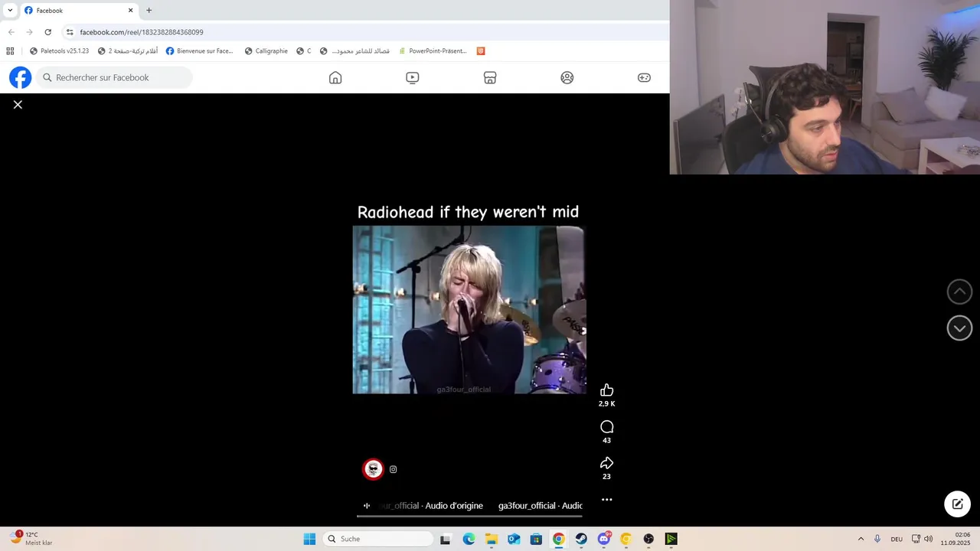Switch the DEU keyboard language indicator
The height and width of the screenshot is (551, 980).
pyautogui.click(x=897, y=539)
